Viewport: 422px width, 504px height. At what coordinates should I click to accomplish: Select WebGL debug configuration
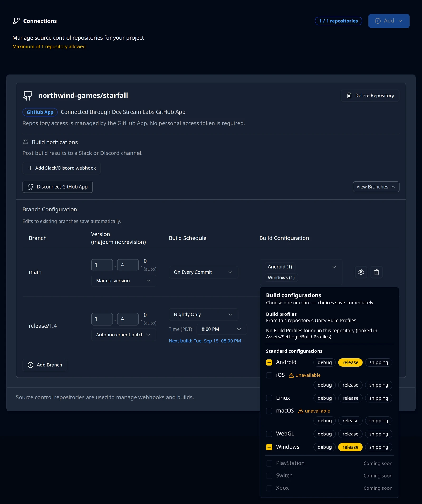(x=324, y=434)
